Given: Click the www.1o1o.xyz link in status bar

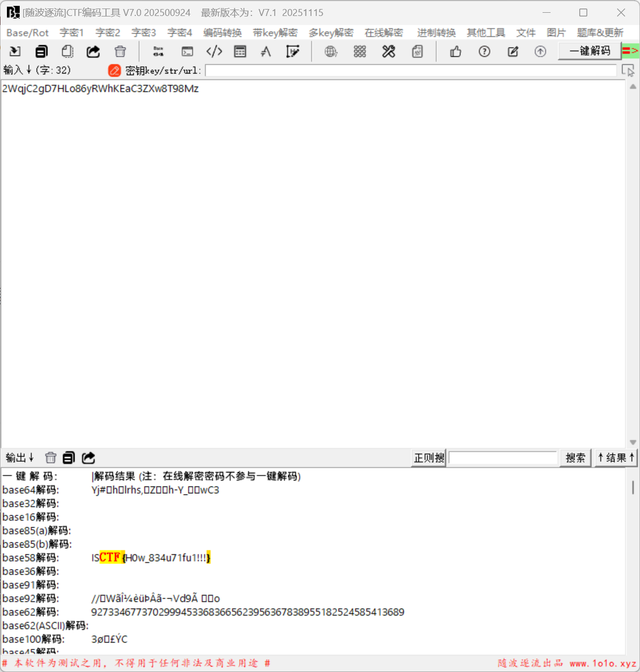Looking at the screenshot, I should pyautogui.click(x=603, y=663).
